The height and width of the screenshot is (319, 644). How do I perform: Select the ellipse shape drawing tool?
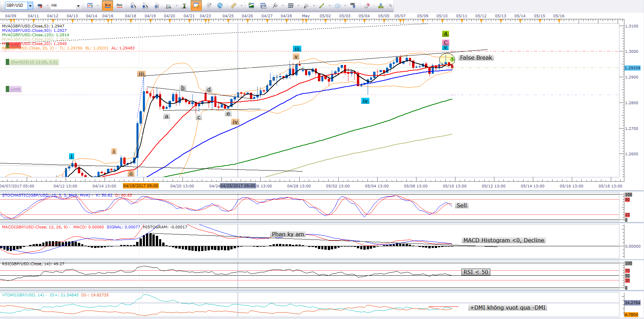pyautogui.click(x=337, y=5)
